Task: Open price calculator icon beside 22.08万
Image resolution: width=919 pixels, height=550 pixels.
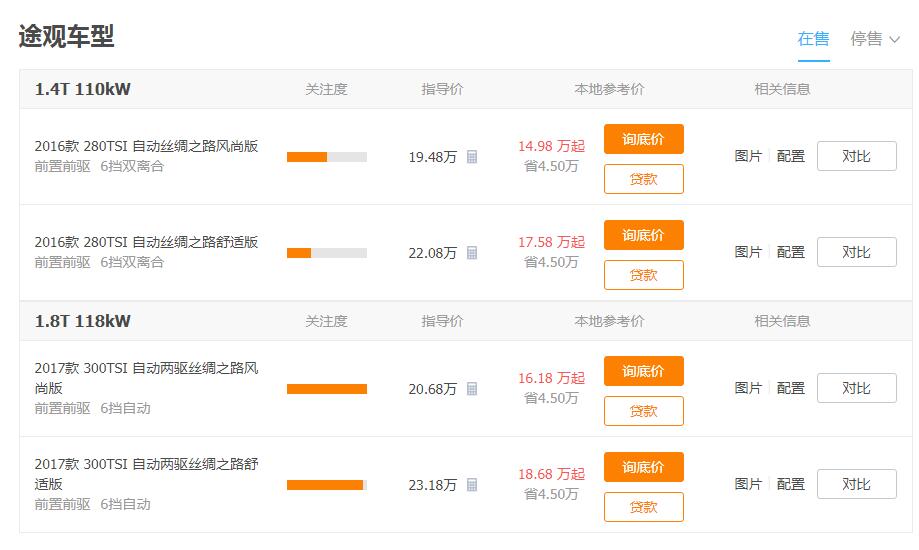Action: pos(472,253)
